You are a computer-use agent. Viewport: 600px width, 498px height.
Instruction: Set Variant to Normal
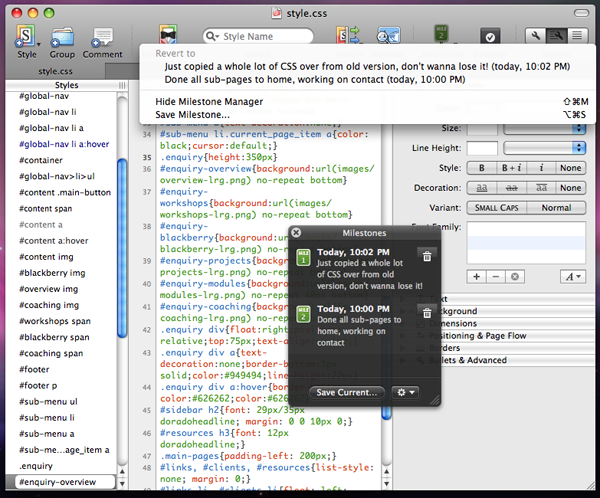556,207
